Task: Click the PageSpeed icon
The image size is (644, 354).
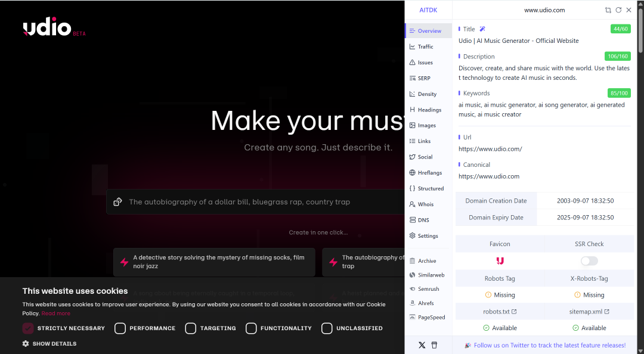Action: click(413, 317)
